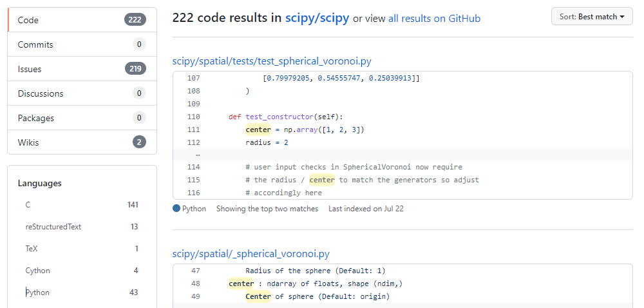Filter results by TeX language
The image size is (644, 308).
tap(82, 249)
